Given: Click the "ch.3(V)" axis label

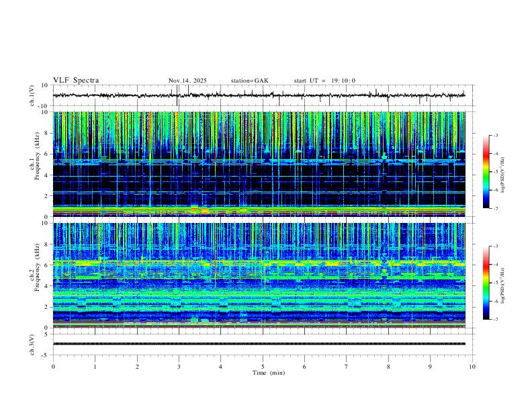Looking at the screenshot, I should (32, 345).
